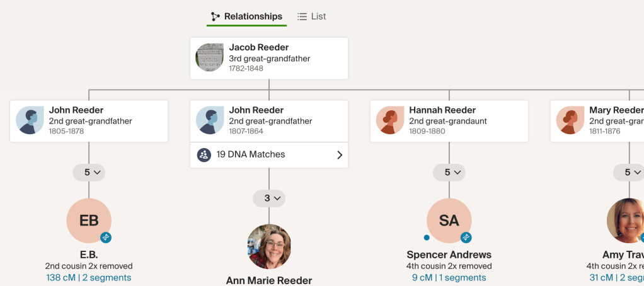Click Ann Marie Reeder's profile photo
The width and height of the screenshot is (644, 286).
pos(269,246)
